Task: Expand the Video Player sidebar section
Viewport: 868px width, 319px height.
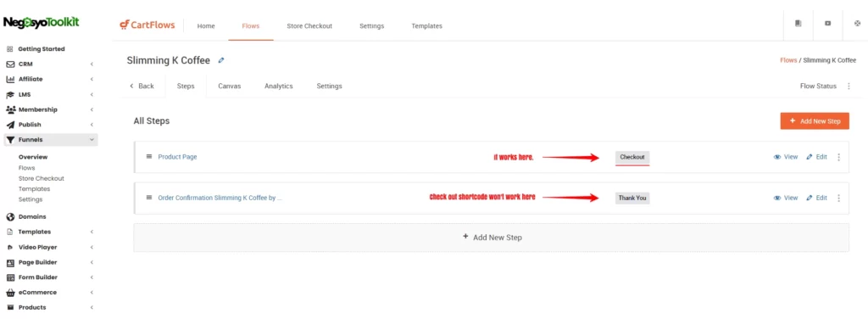Action: click(92, 248)
